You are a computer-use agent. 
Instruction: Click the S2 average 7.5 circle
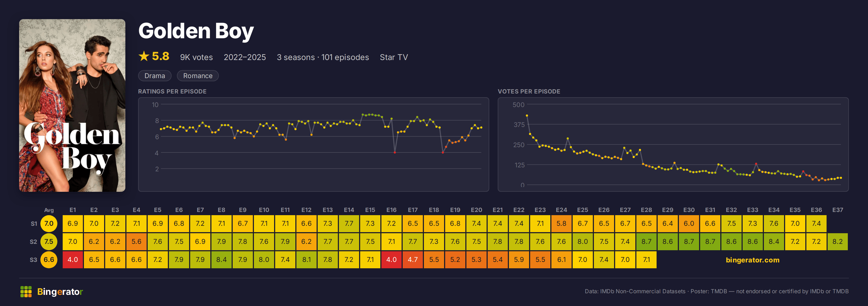pos(49,242)
